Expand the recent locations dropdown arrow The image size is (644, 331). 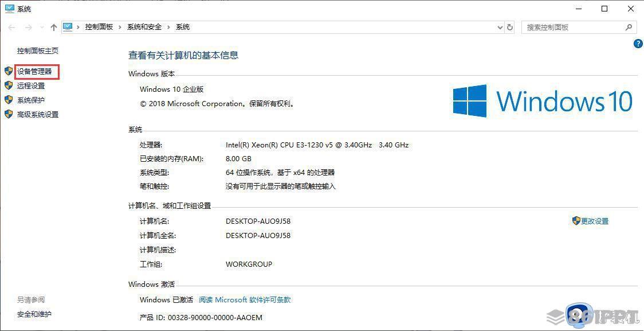[42, 28]
